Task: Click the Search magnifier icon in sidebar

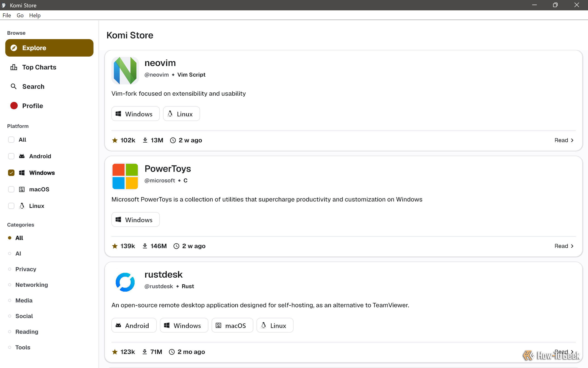Action: coord(14,86)
